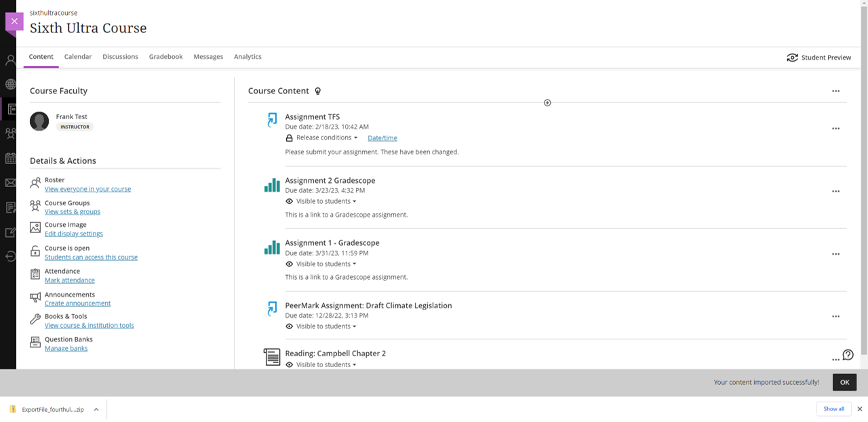
Task: Open the envelope messages icon in sidebar
Action: (10, 183)
